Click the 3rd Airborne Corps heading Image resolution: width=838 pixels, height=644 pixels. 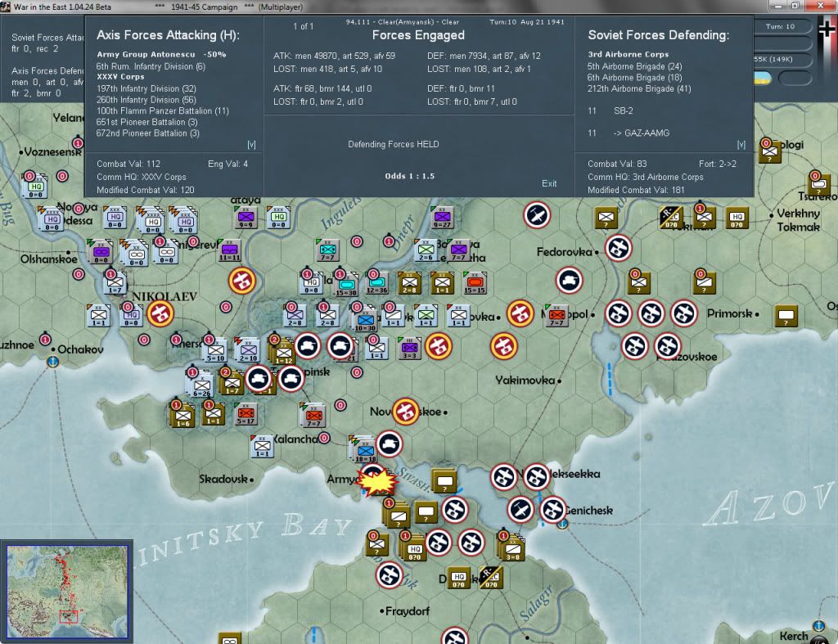coord(628,55)
